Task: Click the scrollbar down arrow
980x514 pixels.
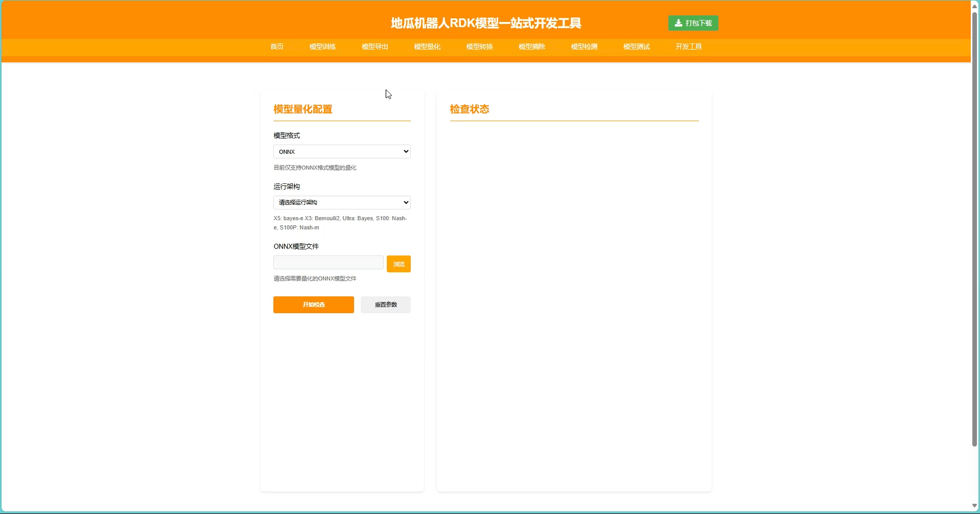Action: [975, 506]
